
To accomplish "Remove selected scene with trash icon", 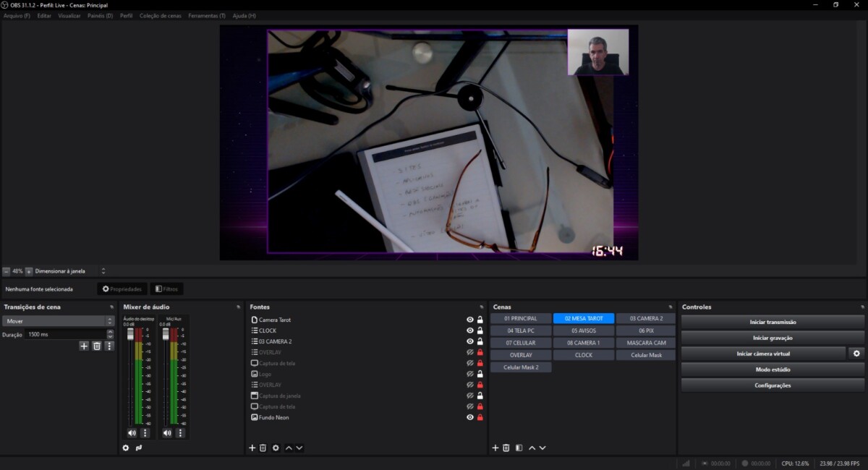I will pyautogui.click(x=506, y=448).
